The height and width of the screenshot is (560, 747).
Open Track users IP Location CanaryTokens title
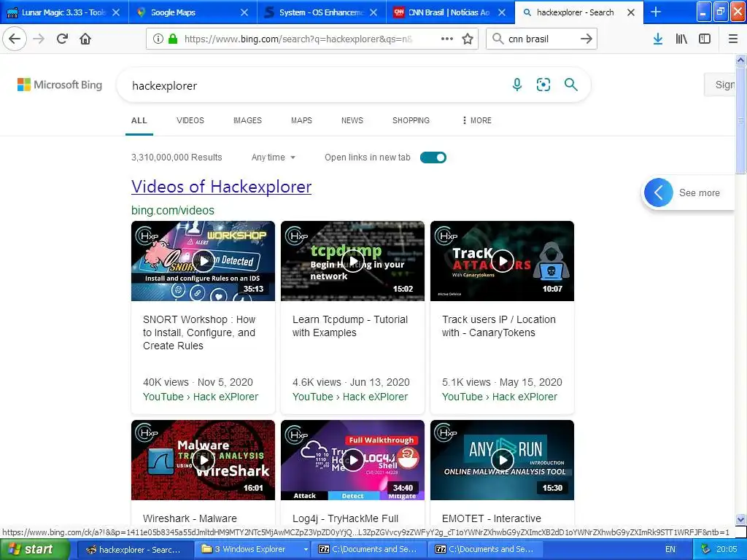[499, 326]
